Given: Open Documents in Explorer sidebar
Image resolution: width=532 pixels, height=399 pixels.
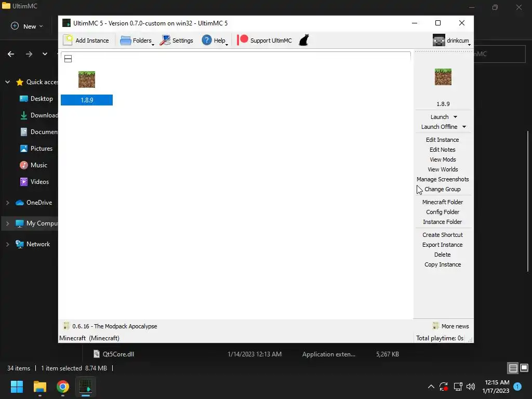Looking at the screenshot, I should coord(38,131).
